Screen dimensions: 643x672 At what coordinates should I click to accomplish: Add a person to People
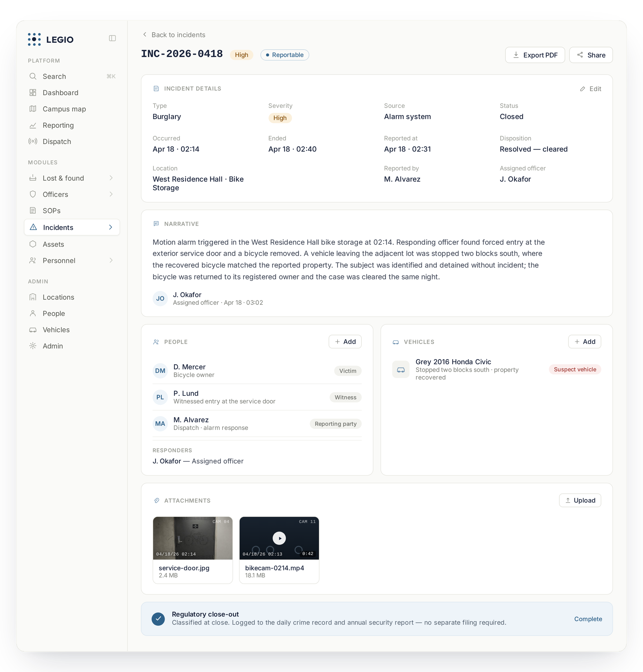pos(345,341)
